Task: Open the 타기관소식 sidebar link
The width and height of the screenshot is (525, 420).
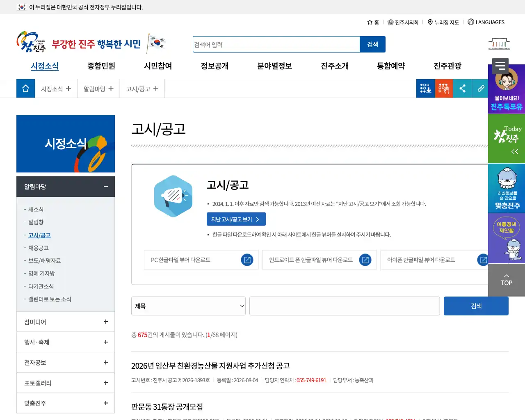Action: 41,286
